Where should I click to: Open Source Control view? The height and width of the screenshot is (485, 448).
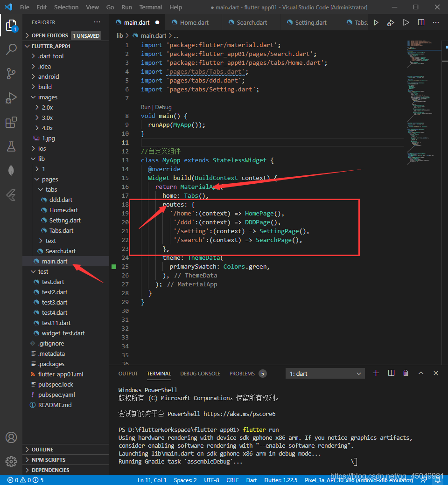coord(11,74)
